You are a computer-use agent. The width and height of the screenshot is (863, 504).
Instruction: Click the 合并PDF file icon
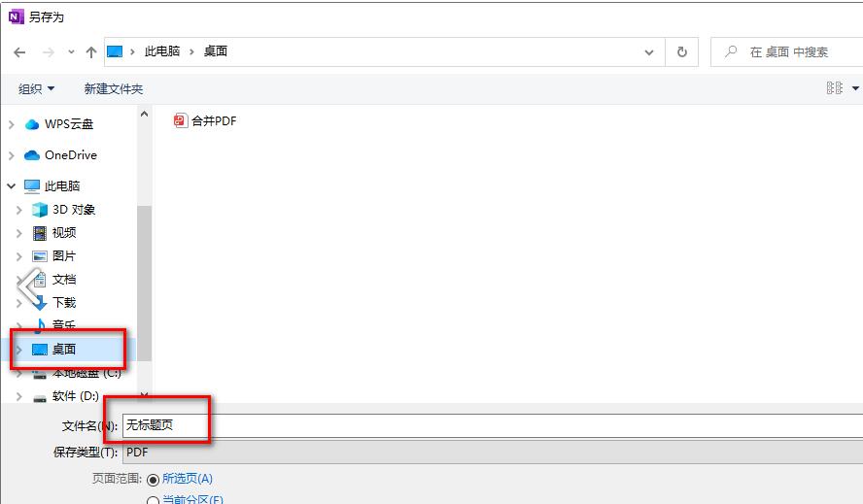tap(180, 120)
